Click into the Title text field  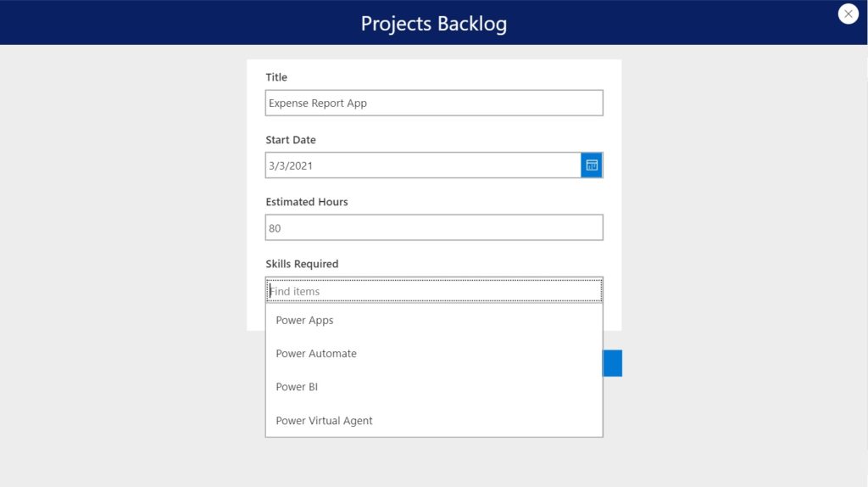(434, 103)
